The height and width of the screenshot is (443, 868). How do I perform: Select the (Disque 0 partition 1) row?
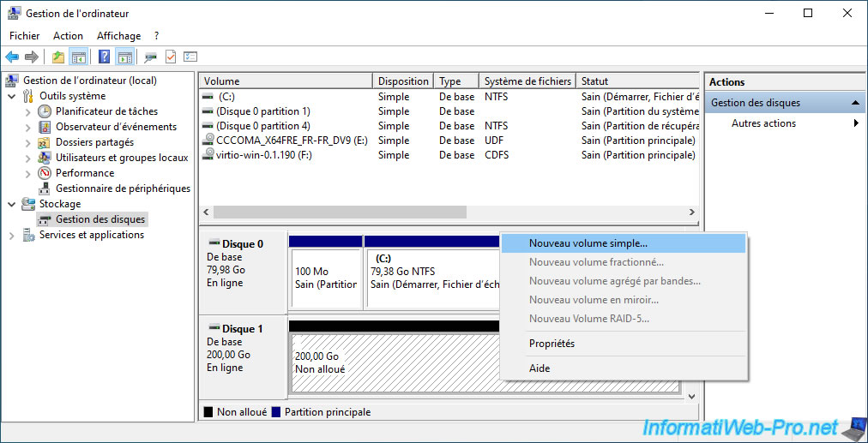click(x=449, y=111)
